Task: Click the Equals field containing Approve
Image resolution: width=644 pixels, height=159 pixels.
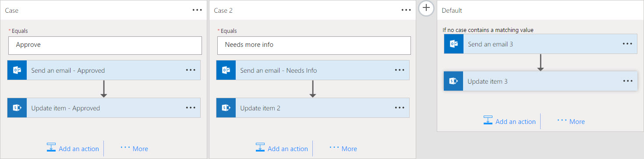Action: [105, 45]
